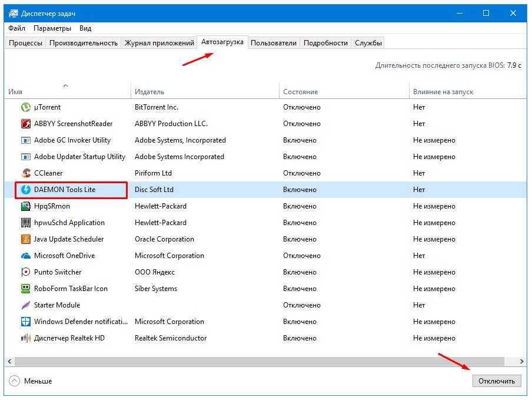Click the hpwuSchd Application barcode icon
The width and height of the screenshot is (532, 400).
coord(26,223)
